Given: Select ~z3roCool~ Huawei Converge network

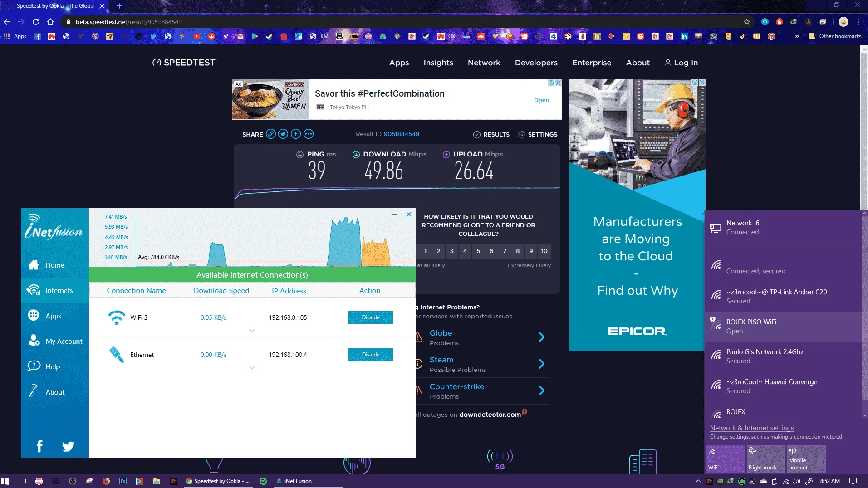Looking at the screenshot, I should click(x=783, y=386).
